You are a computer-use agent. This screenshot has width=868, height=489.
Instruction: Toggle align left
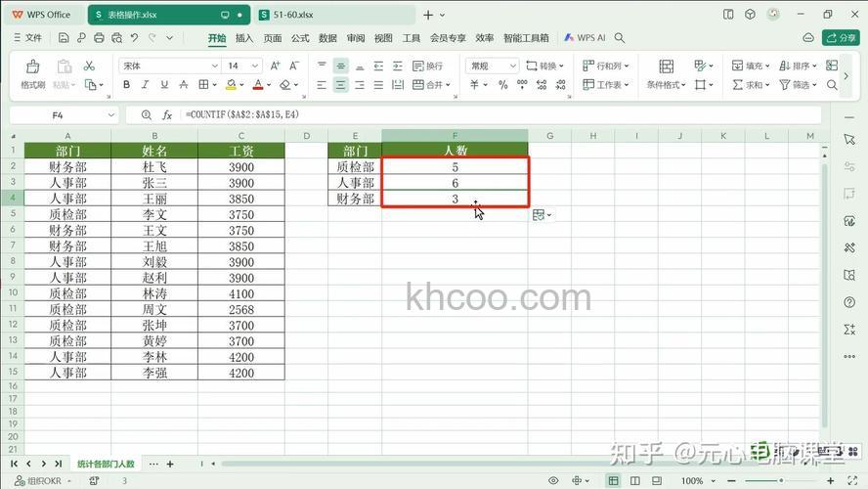click(322, 85)
